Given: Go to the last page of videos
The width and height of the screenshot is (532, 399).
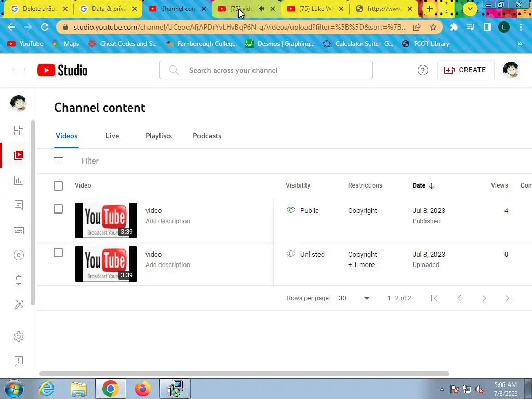Looking at the screenshot, I should tap(509, 298).
